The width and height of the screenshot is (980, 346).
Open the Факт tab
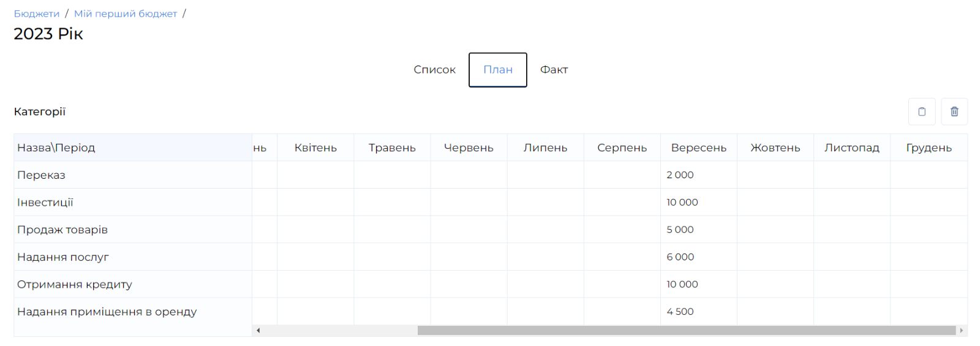(x=554, y=70)
